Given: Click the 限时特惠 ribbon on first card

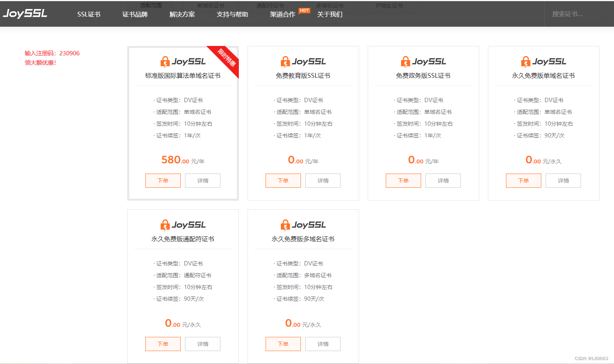Looking at the screenshot, I should point(227,58).
